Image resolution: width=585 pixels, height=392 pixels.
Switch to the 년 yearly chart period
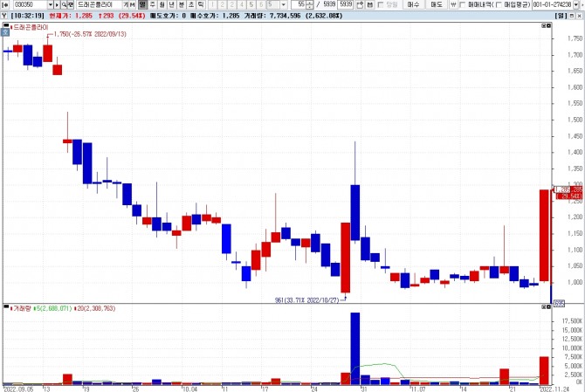click(x=172, y=4)
